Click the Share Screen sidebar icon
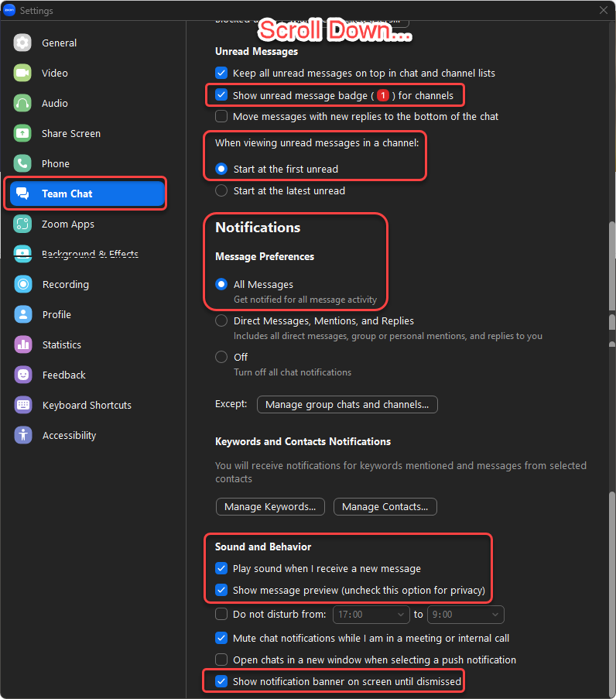 tap(23, 133)
